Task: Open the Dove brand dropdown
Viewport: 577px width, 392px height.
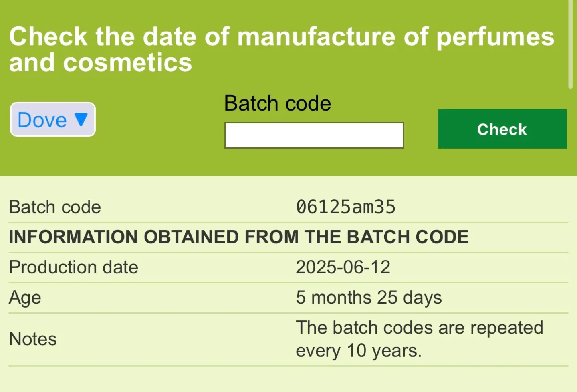Action: [52, 119]
